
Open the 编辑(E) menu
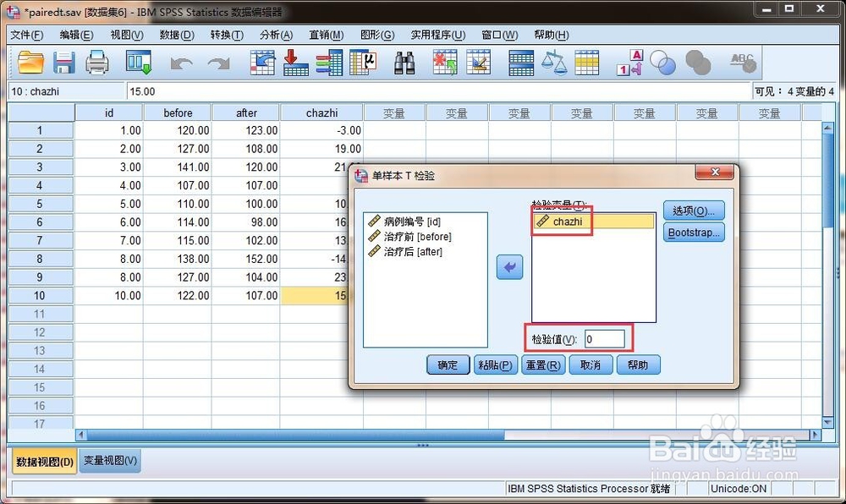point(76,35)
